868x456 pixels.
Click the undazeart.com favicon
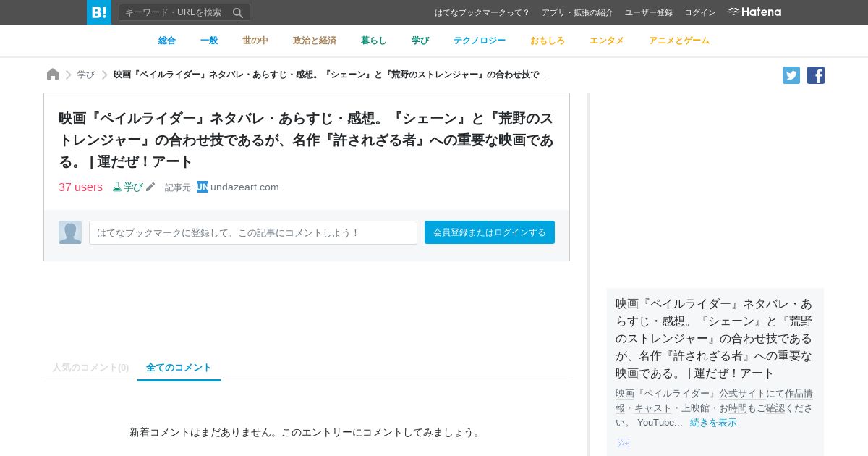(x=203, y=187)
